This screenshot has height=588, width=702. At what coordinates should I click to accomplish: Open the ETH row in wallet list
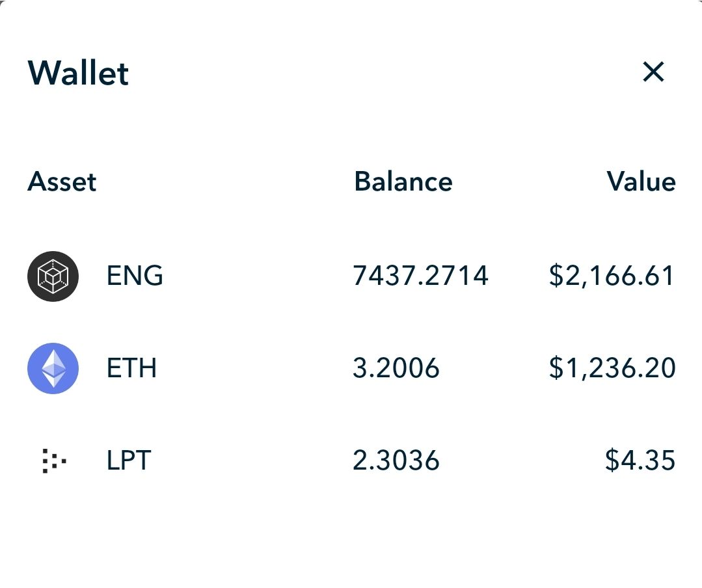[x=351, y=368]
